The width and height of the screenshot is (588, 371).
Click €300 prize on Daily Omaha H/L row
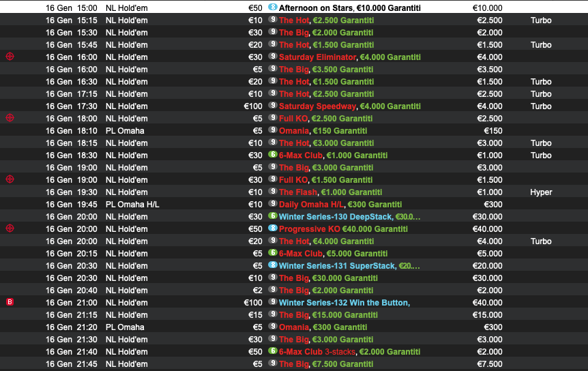tap(493, 204)
